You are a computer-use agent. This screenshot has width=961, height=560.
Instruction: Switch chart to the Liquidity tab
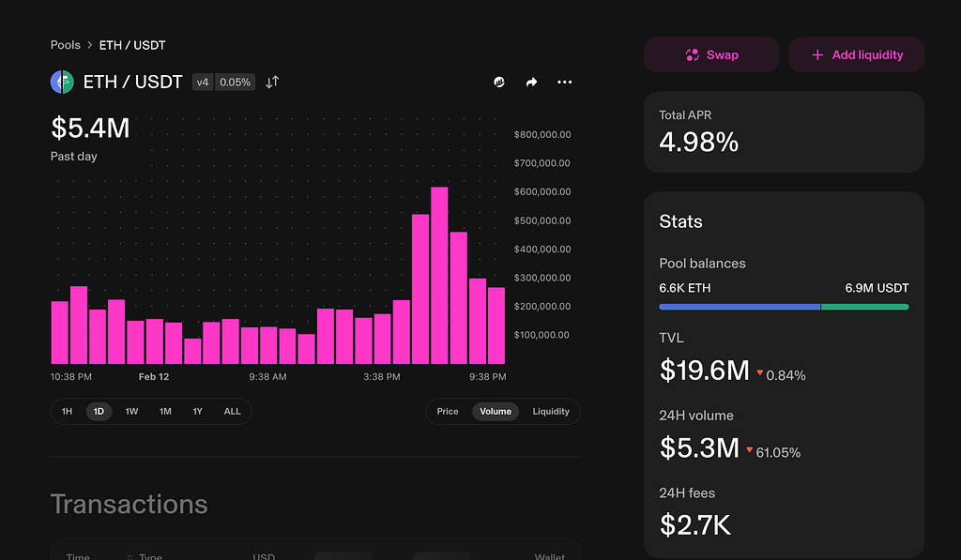coord(551,411)
